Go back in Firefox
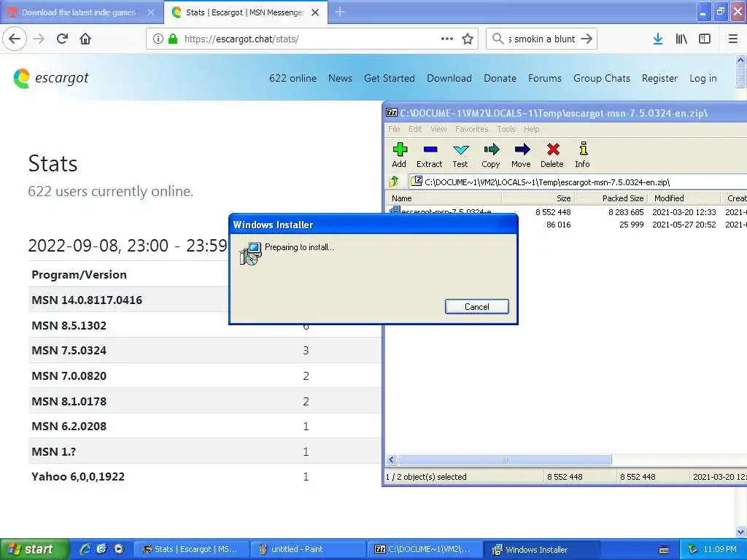 pos(15,39)
